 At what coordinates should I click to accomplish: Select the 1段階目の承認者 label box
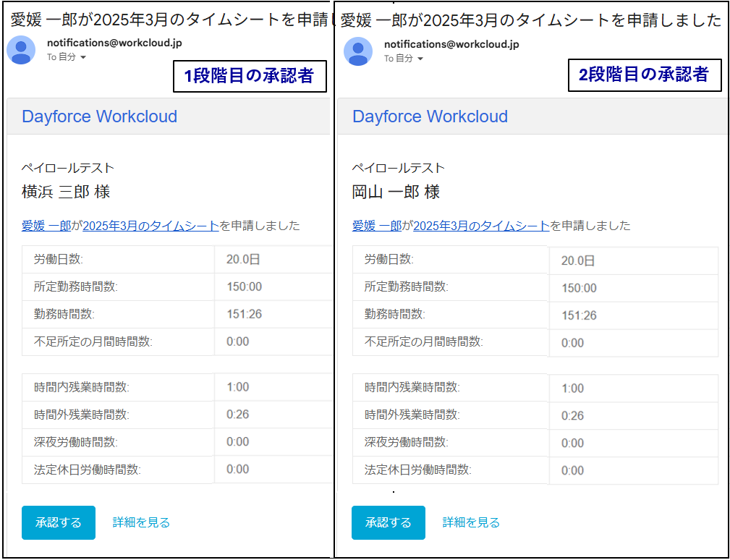[x=249, y=76]
